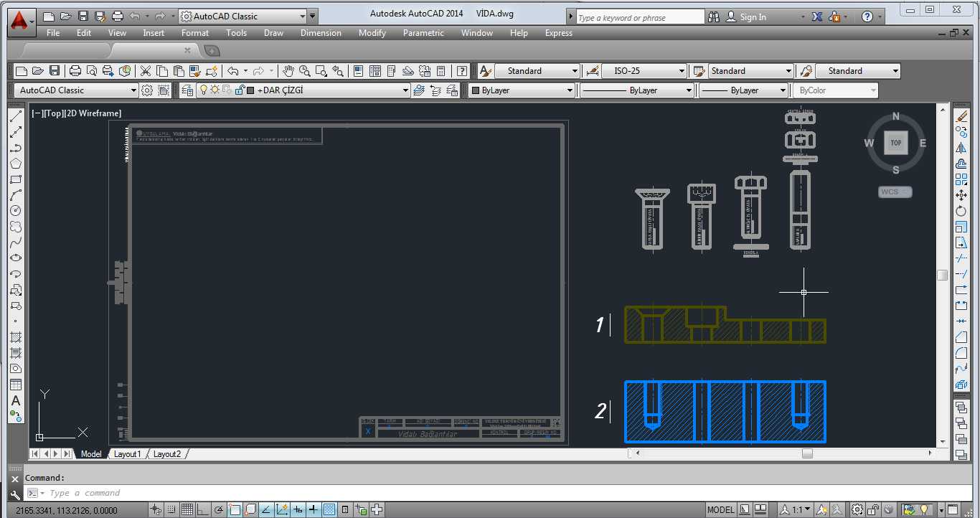The width and height of the screenshot is (980, 518).
Task: Insert a Table from draw toolbar
Action: (16, 385)
